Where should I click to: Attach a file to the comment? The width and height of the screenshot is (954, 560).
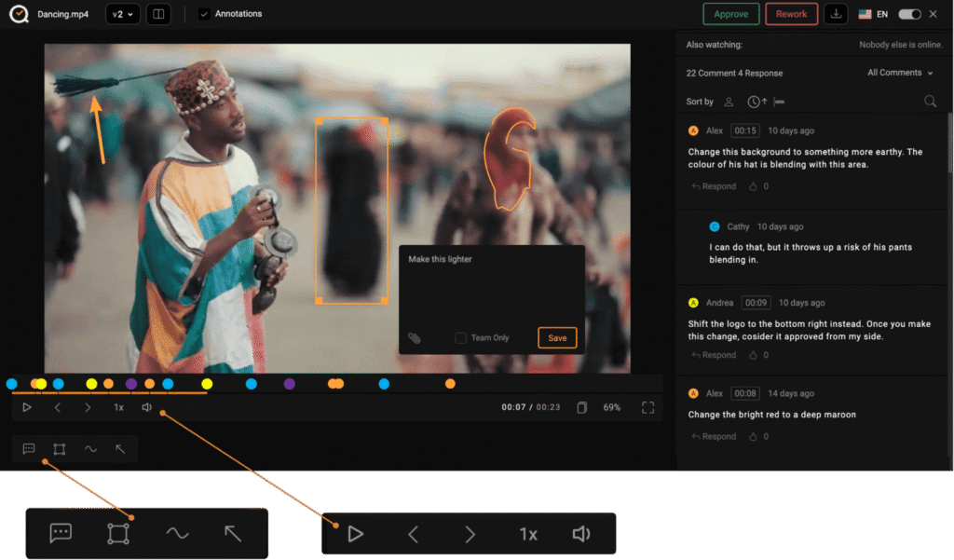coord(415,338)
